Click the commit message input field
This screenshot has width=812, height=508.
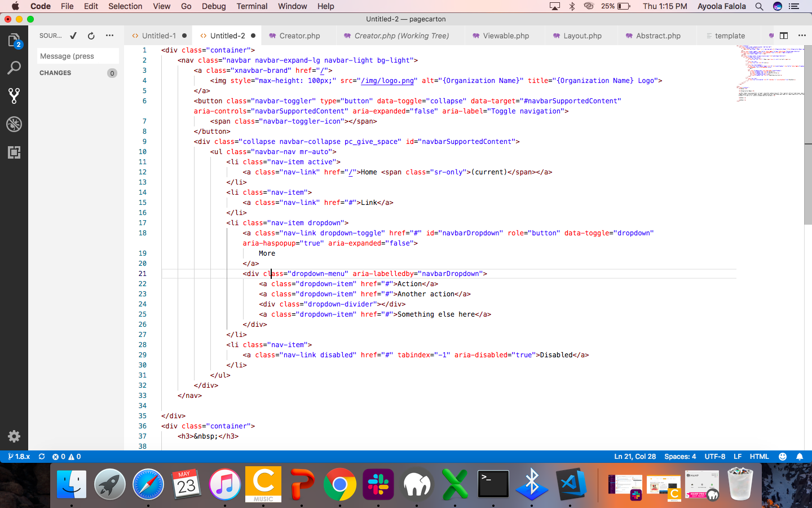tap(78, 56)
